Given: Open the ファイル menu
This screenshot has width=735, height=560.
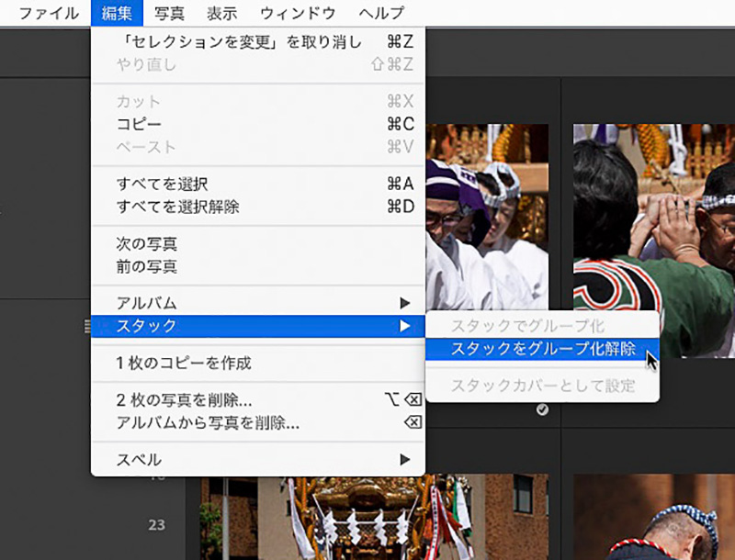Looking at the screenshot, I should [49, 14].
